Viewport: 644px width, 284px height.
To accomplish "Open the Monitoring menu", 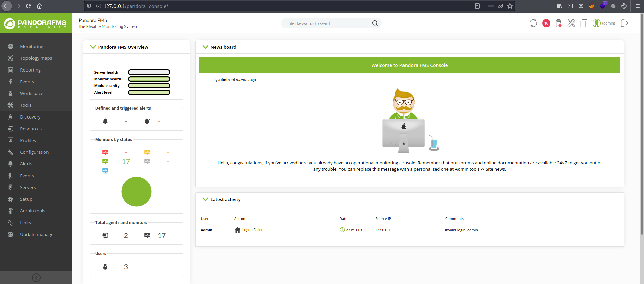I will click(32, 46).
